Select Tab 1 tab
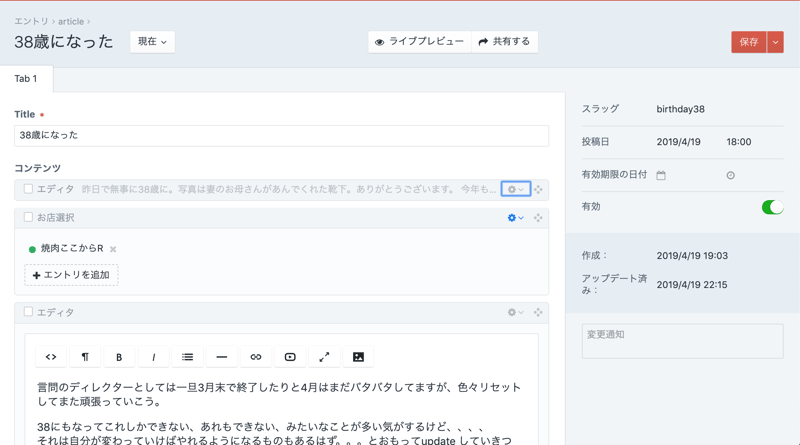The height and width of the screenshot is (445, 800). [x=26, y=79]
